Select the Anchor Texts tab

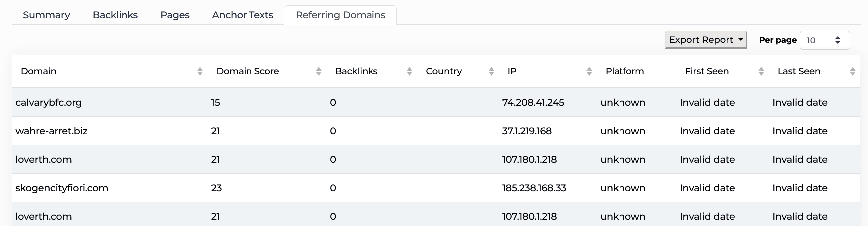(243, 15)
